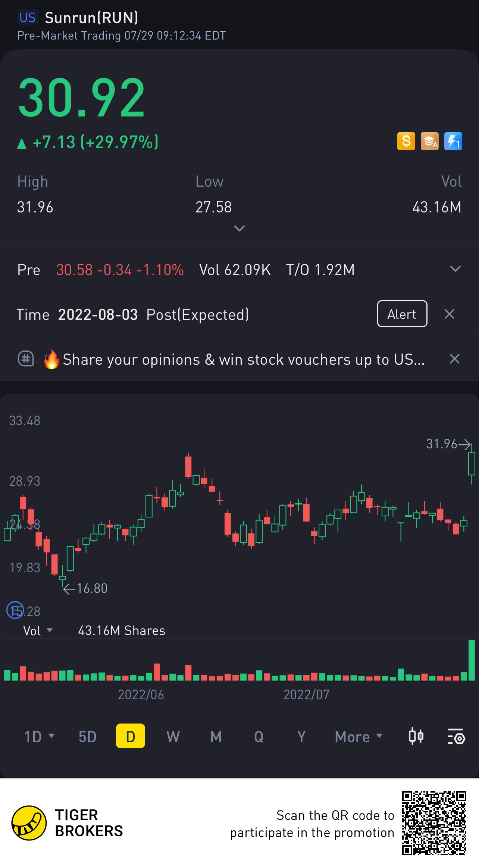
Task: Open the candlestick chart type icon
Action: [416, 736]
